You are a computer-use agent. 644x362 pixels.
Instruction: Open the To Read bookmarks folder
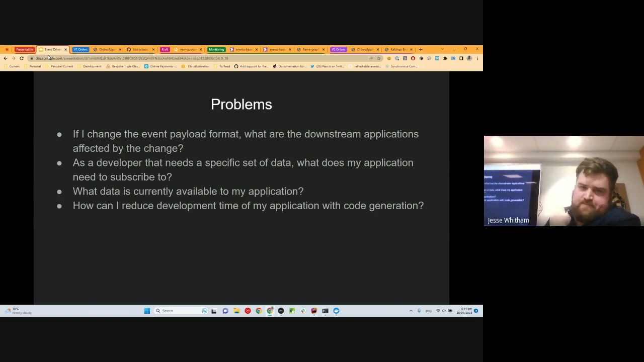pyautogui.click(x=222, y=66)
